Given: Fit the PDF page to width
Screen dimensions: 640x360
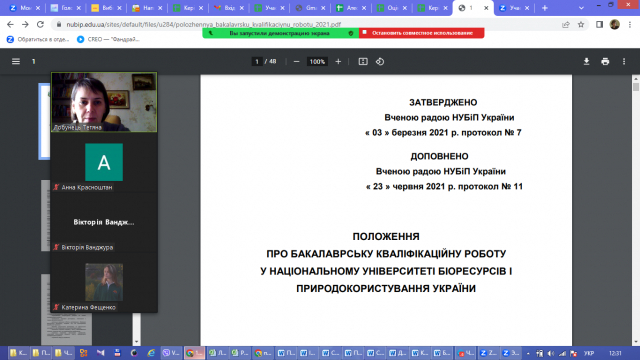Looking at the screenshot, I should click(363, 62).
